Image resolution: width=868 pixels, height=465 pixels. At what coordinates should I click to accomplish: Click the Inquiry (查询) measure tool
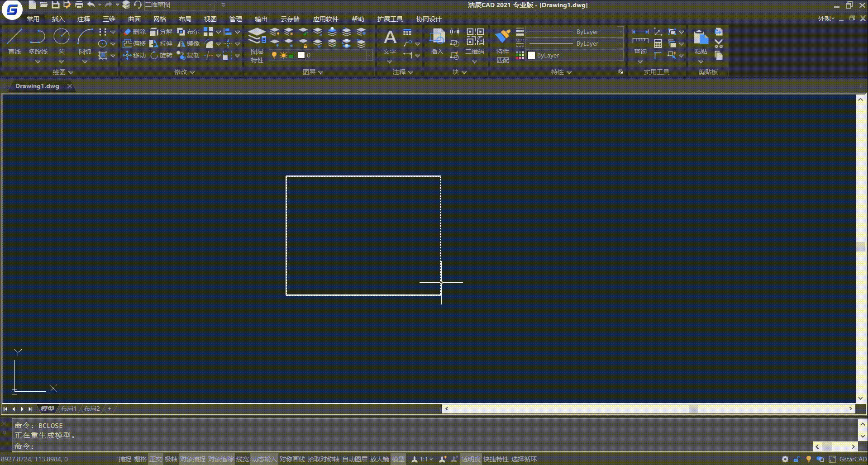[x=640, y=42]
